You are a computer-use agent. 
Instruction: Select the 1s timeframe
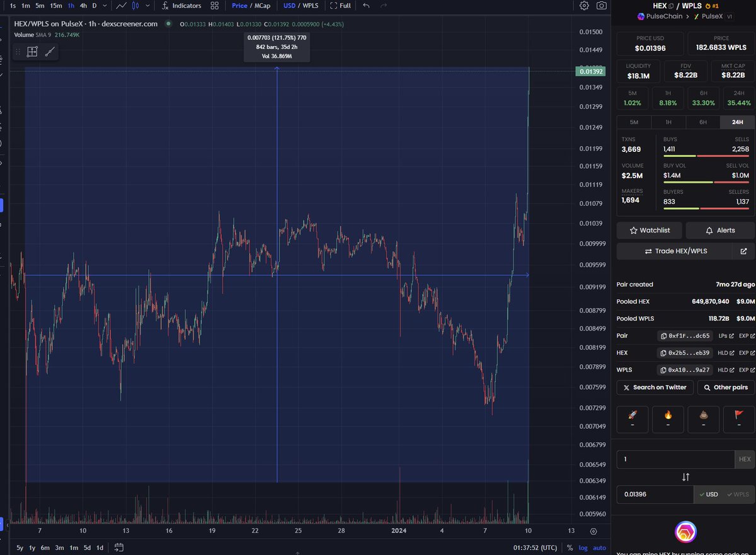click(12, 6)
